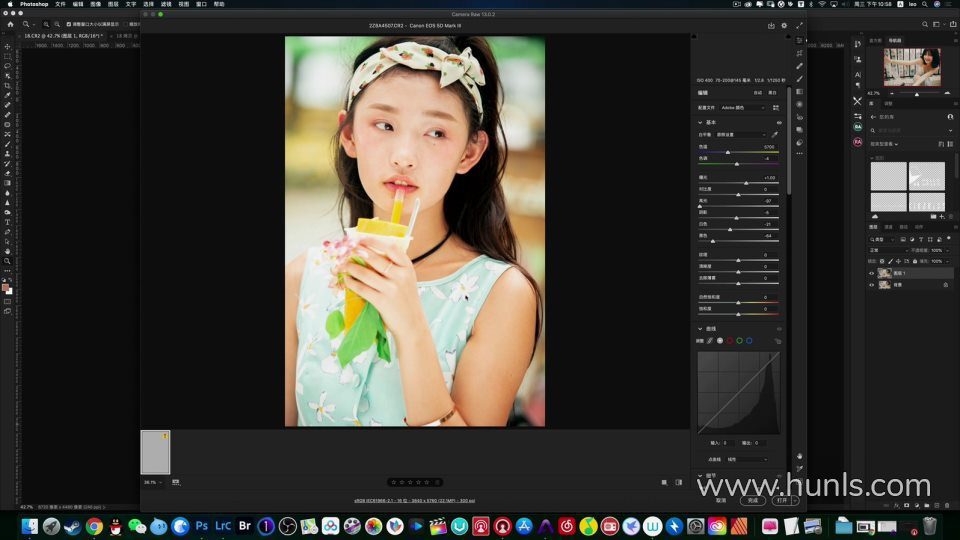The height and width of the screenshot is (540, 960).
Task: Select the Camera Raw Spot Removal tool
Action: [x=800, y=66]
